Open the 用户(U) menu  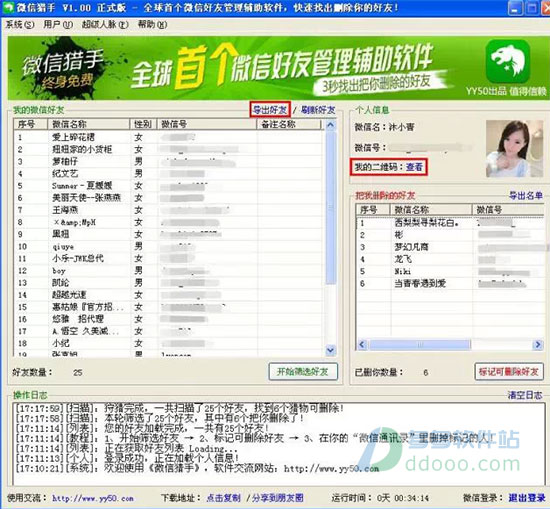coord(58,25)
